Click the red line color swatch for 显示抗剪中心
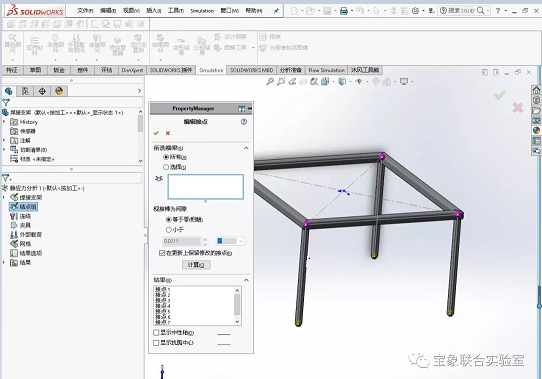Image resolution: width=542 pixels, height=379 pixels. pos(224,344)
